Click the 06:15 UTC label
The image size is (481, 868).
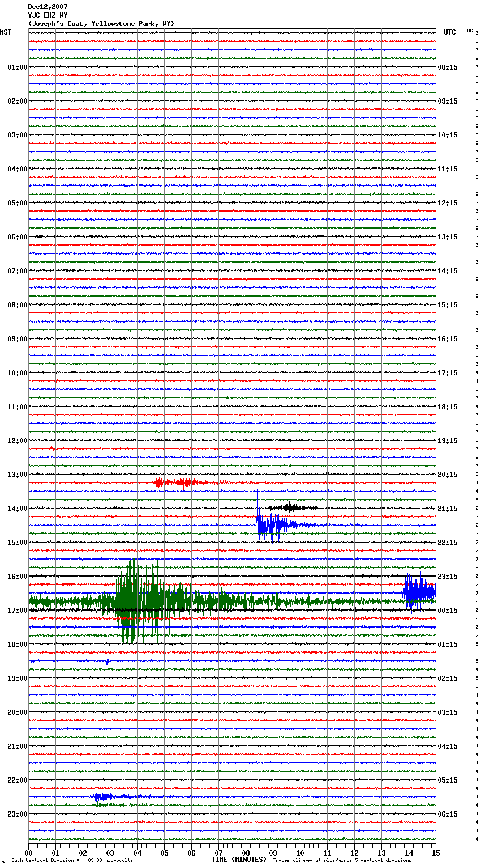pos(448,814)
